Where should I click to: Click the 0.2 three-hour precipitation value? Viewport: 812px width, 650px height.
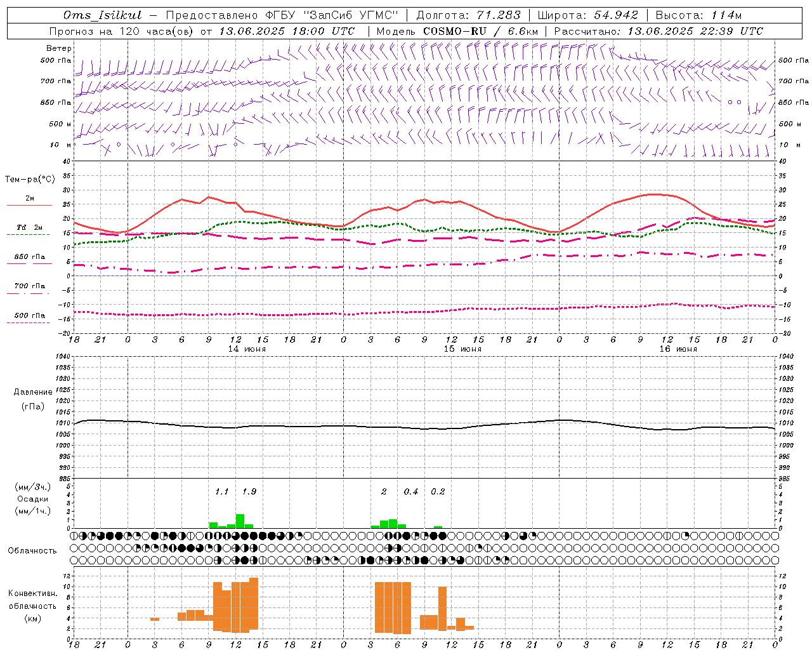[x=438, y=491]
